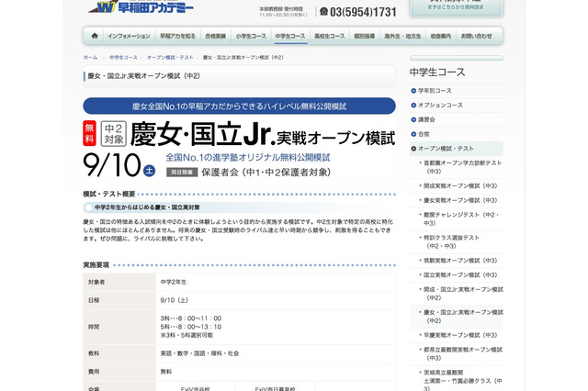This screenshot has width=588, height=391.
Task: Open 茨城県立最難関 土浦第一・竹園必勝クラス link
Action: tap(463, 381)
